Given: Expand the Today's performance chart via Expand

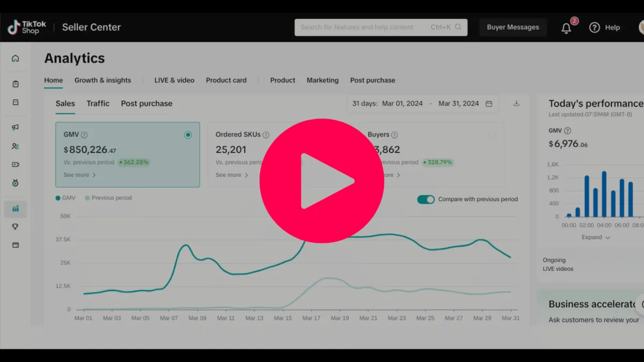Looking at the screenshot, I should [x=596, y=238].
